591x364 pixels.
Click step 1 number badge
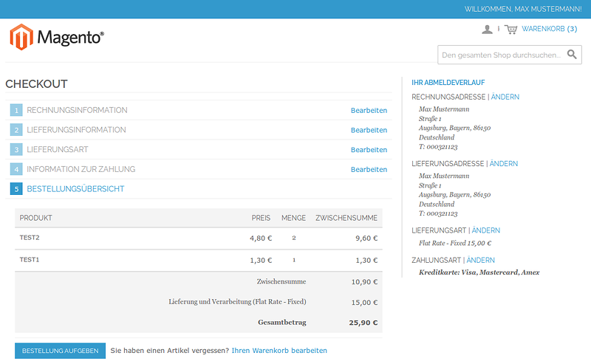(x=16, y=111)
